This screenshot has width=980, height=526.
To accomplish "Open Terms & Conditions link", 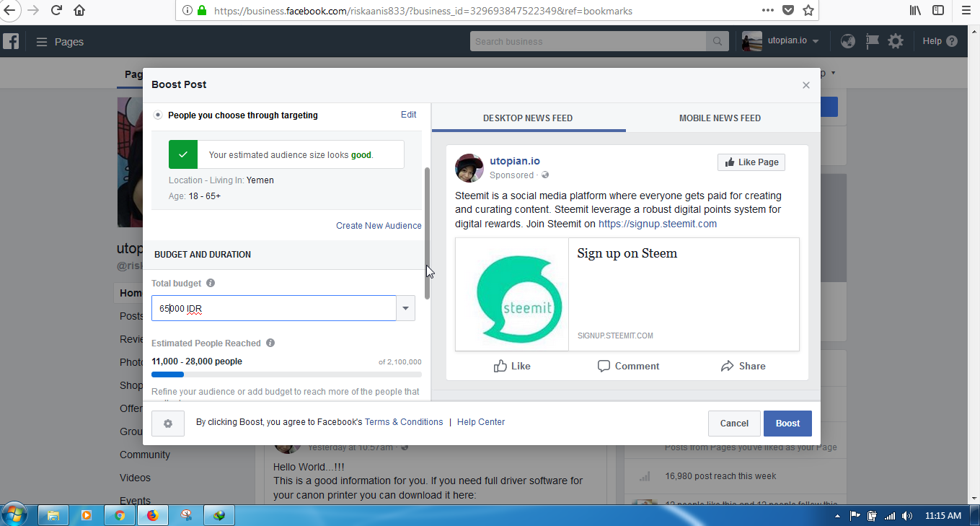I will (404, 422).
